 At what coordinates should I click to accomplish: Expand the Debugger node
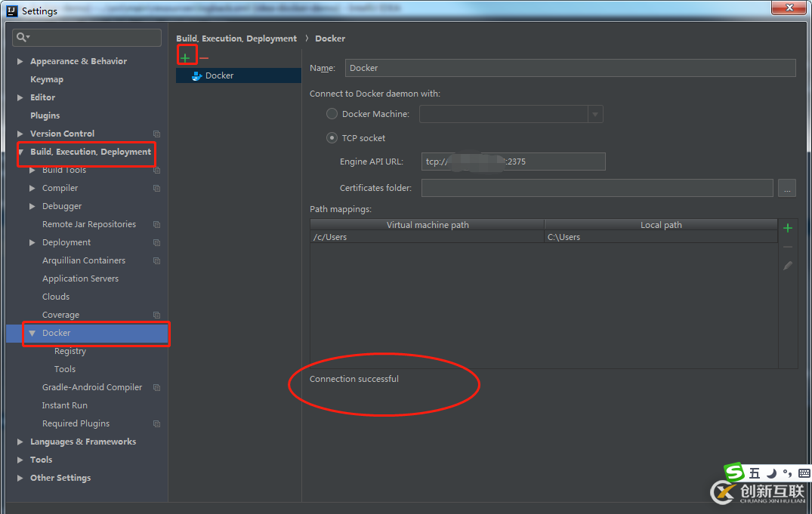click(32, 206)
